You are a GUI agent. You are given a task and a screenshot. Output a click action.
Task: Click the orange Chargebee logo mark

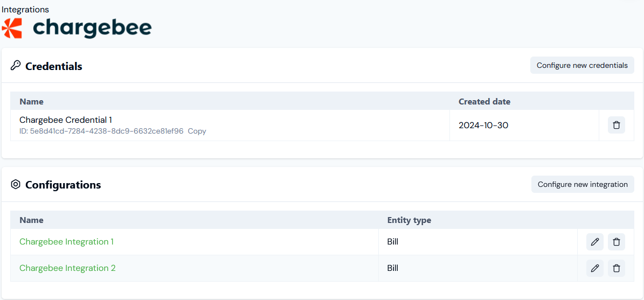(12, 29)
